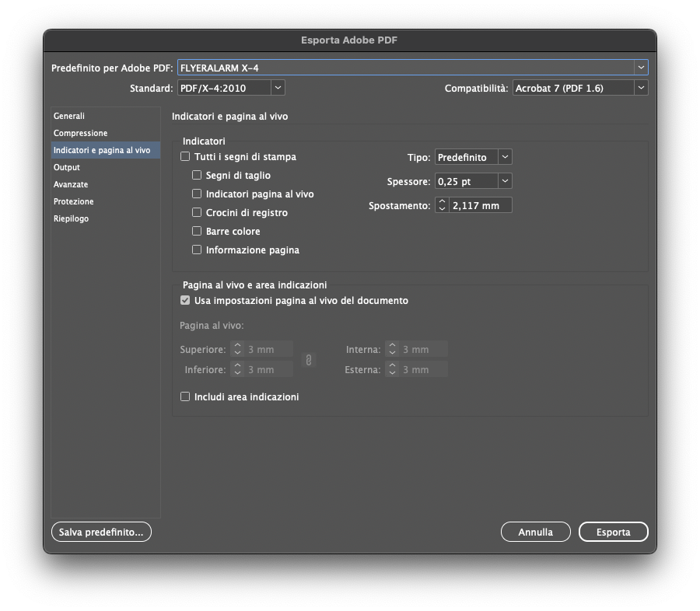Go to the Output section
700x611 pixels.
pyautogui.click(x=67, y=167)
